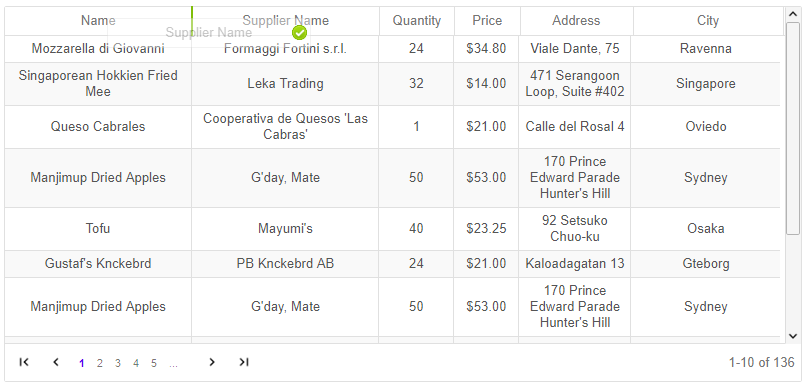Click scrollbar up arrow

[793, 14]
